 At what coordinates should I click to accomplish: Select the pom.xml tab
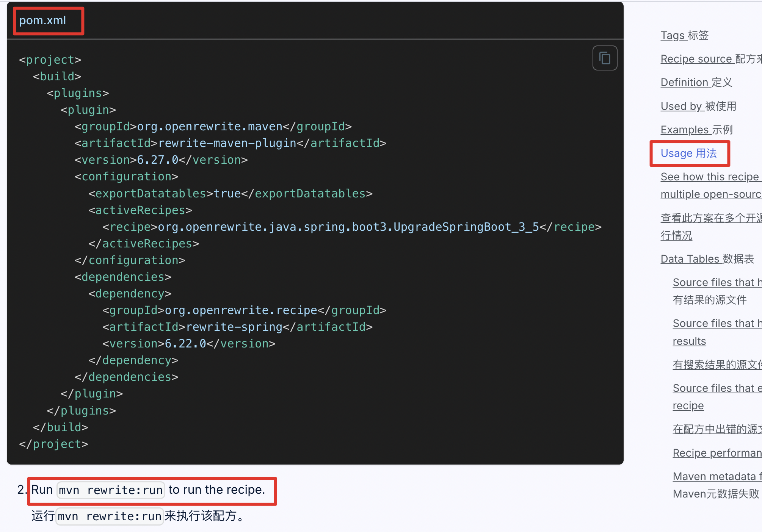[42, 20]
